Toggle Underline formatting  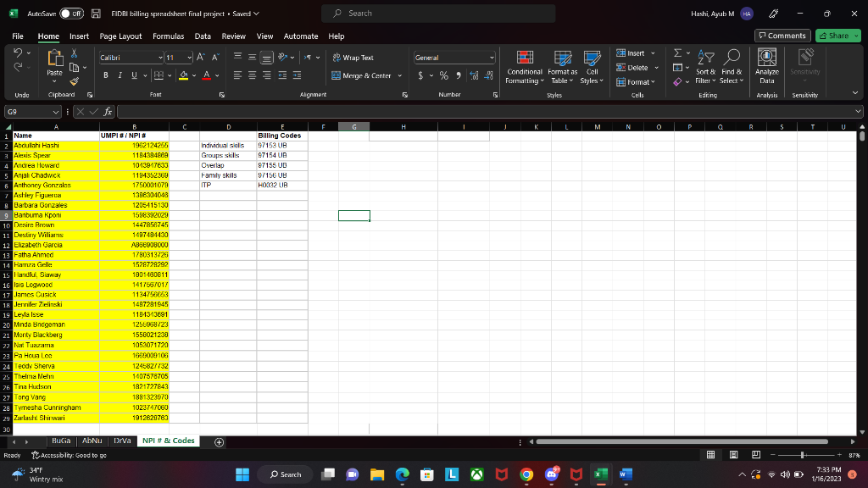pos(134,75)
